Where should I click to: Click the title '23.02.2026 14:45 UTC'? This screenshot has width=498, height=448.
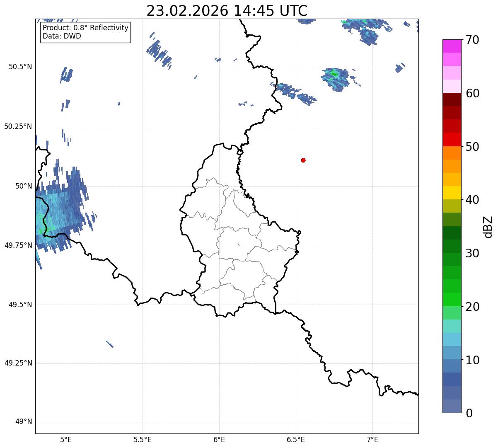(x=227, y=11)
